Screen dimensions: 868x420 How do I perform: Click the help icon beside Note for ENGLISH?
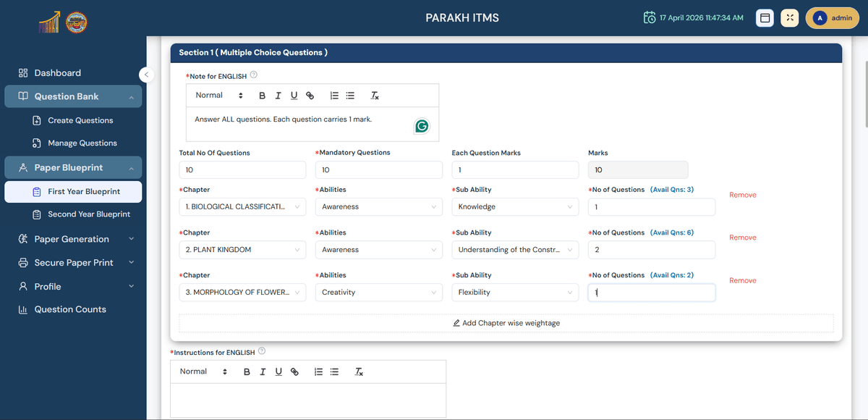click(254, 75)
